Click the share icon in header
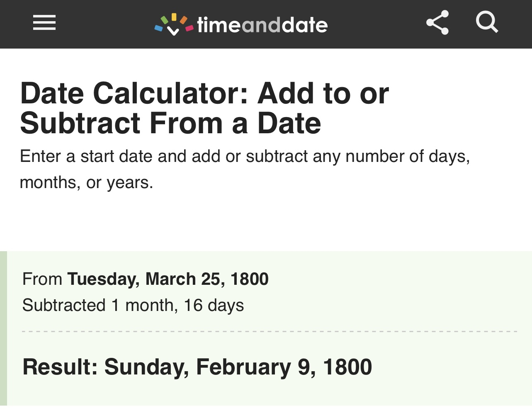 [x=437, y=22]
